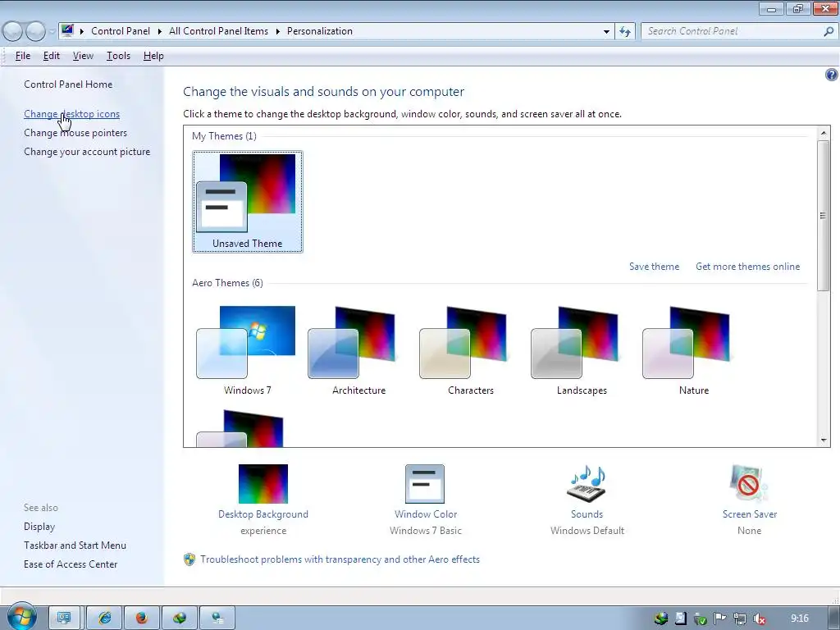Open the Help menu
The height and width of the screenshot is (630, 840).
(153, 56)
